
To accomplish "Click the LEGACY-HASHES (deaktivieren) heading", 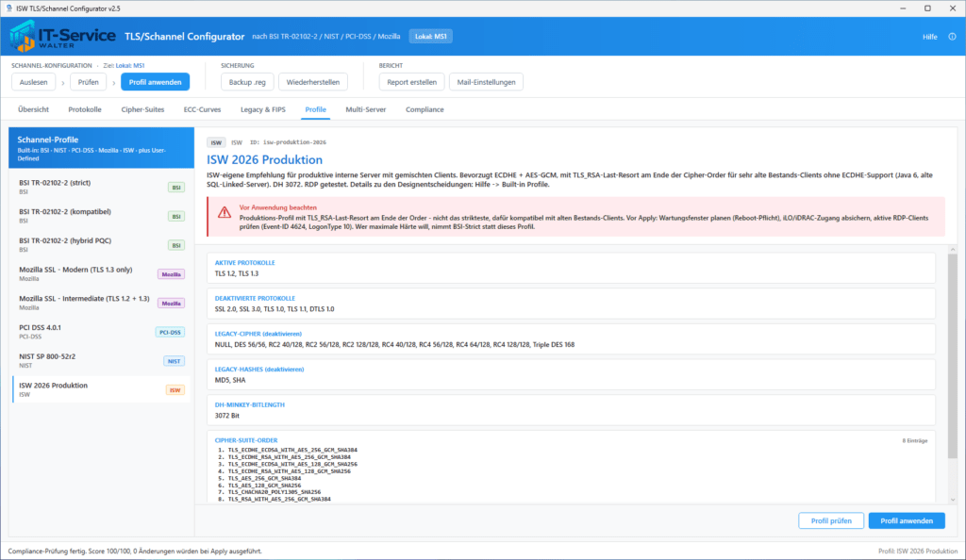I will (x=259, y=370).
